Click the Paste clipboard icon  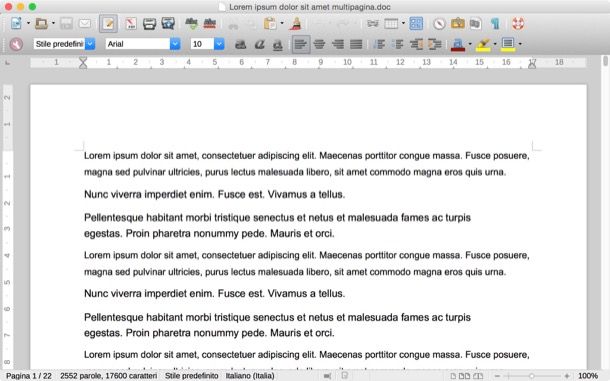270,24
